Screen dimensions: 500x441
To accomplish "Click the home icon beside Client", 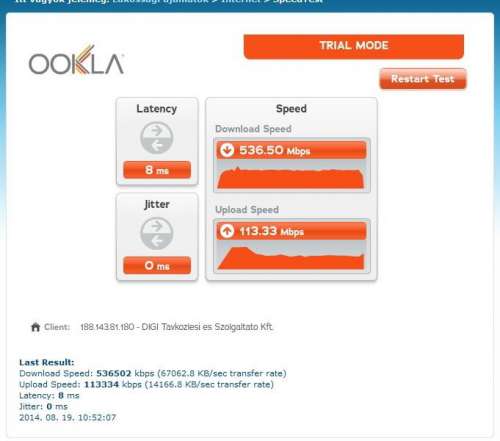I will click(35, 327).
